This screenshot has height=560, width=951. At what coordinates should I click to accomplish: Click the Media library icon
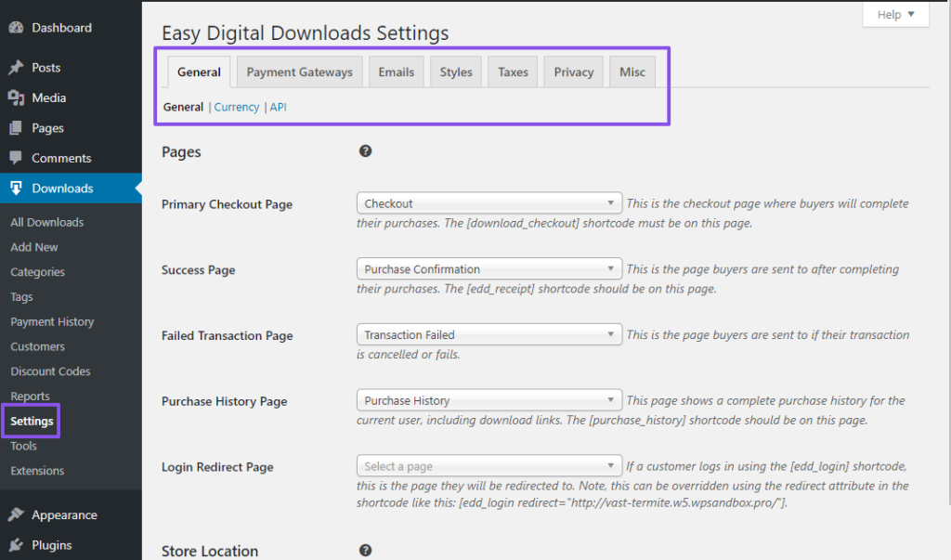pos(16,98)
